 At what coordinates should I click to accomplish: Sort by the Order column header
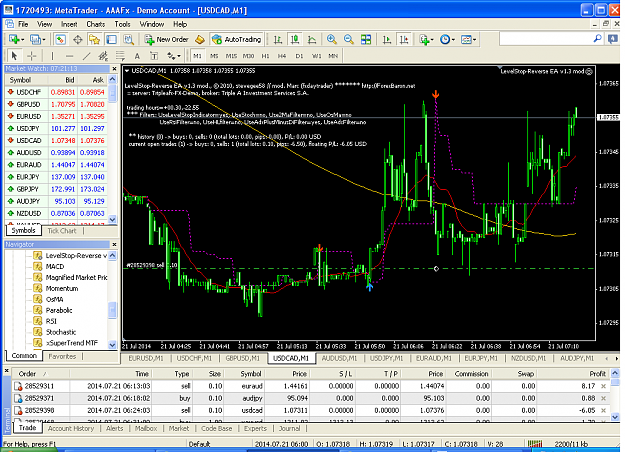point(28,373)
